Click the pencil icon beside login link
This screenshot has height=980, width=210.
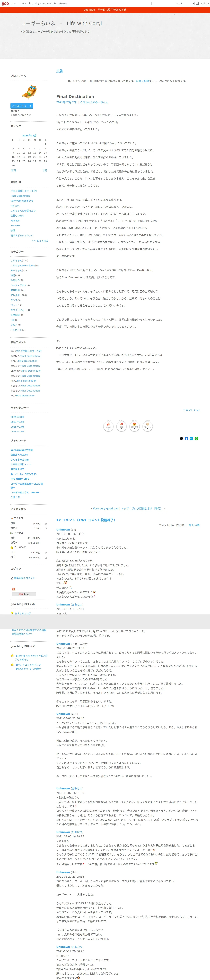coord(12,578)
